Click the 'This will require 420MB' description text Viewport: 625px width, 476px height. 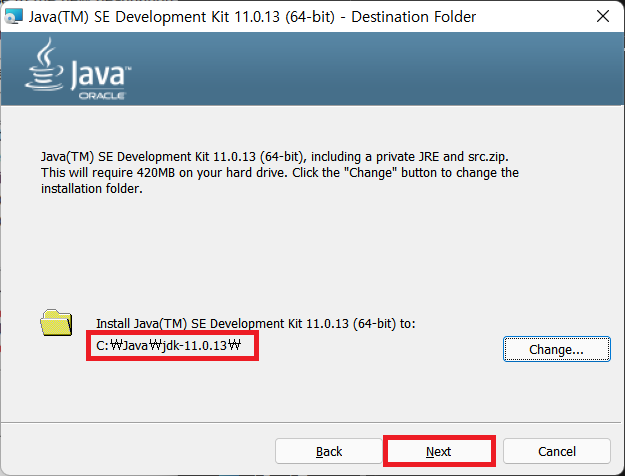tap(280, 173)
